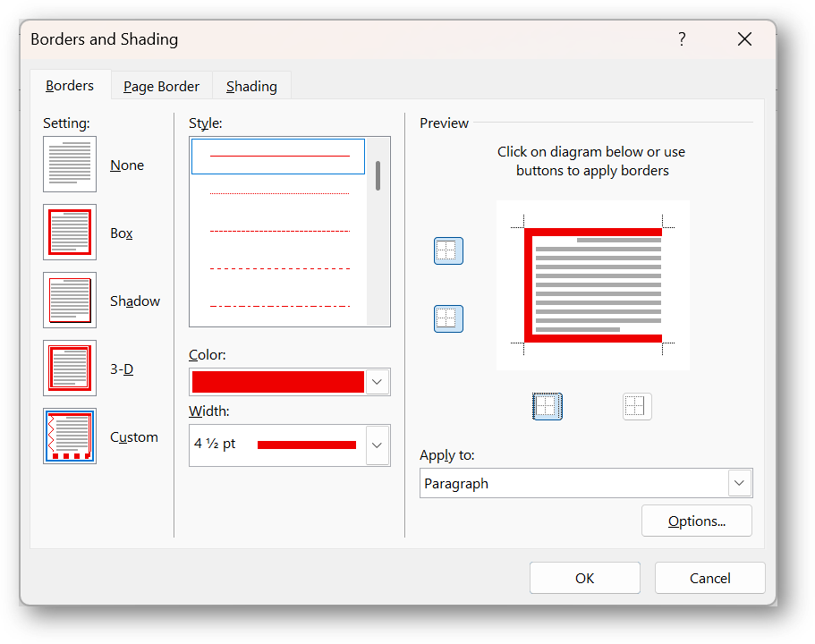Screen dimensions: 815x644
Task: Click the right border icon below the preview
Action: [x=636, y=405]
